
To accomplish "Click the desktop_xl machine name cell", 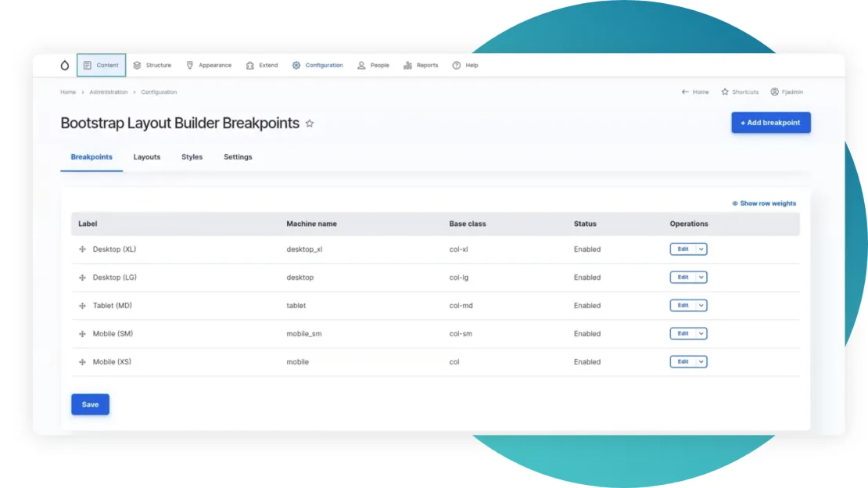I will point(304,249).
